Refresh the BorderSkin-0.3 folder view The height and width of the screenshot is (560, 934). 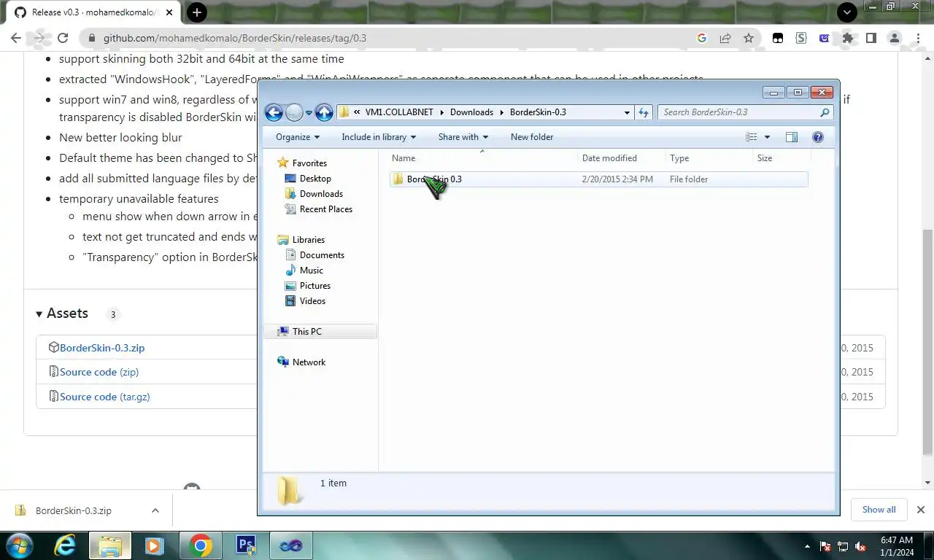[x=644, y=112]
